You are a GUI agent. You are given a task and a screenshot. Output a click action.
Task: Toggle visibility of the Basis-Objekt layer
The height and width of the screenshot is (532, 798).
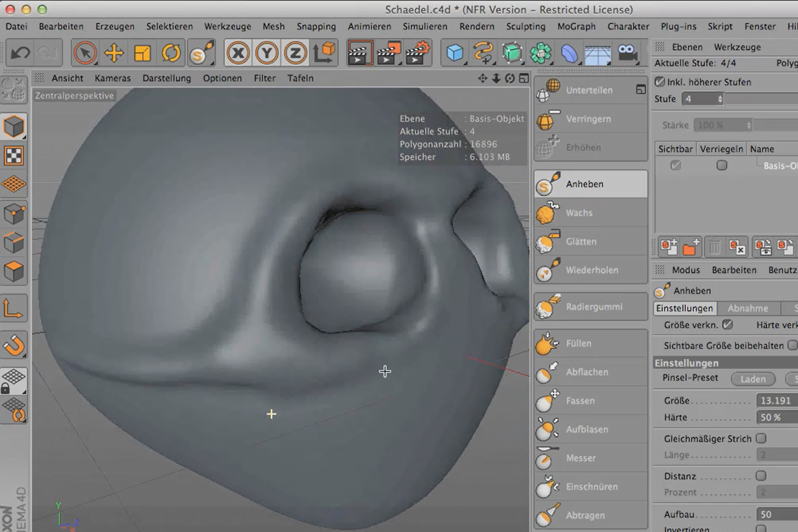point(676,165)
